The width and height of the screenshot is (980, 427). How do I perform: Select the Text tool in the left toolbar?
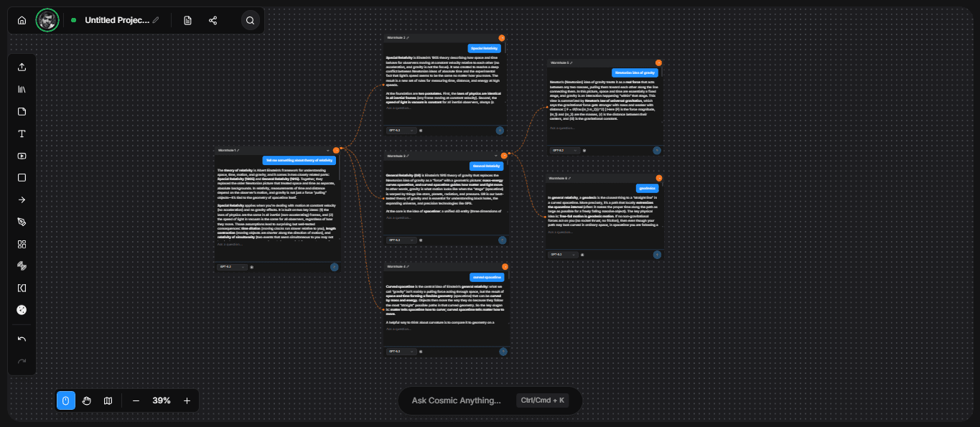pyautogui.click(x=22, y=133)
